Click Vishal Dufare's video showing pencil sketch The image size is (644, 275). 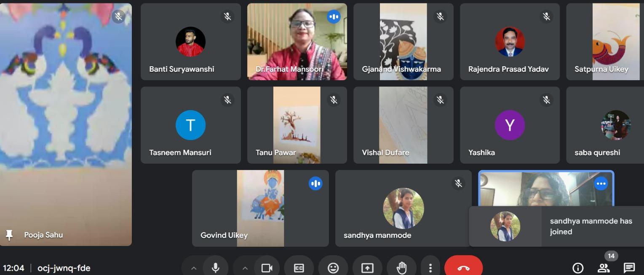403,125
